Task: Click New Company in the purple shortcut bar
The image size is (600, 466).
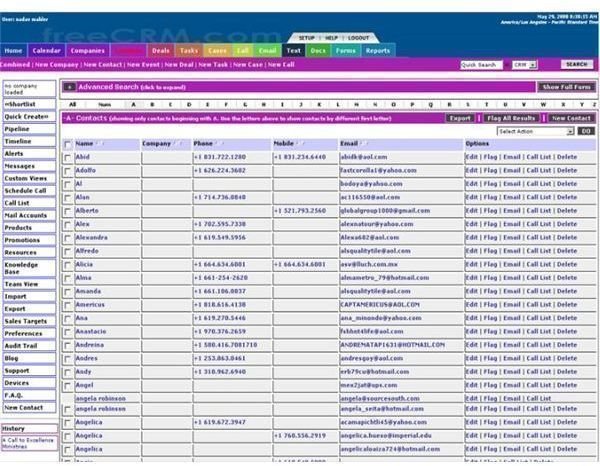Action: coord(57,65)
